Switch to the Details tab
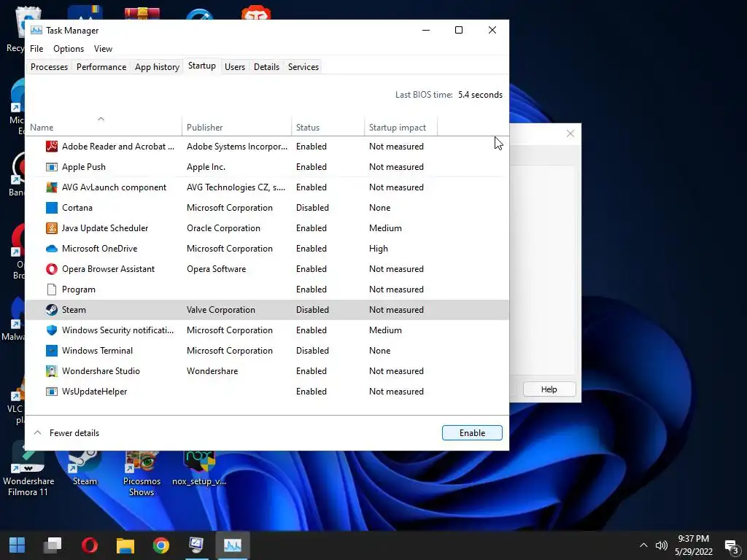Viewport: 747px width, 560px height. pyautogui.click(x=266, y=66)
